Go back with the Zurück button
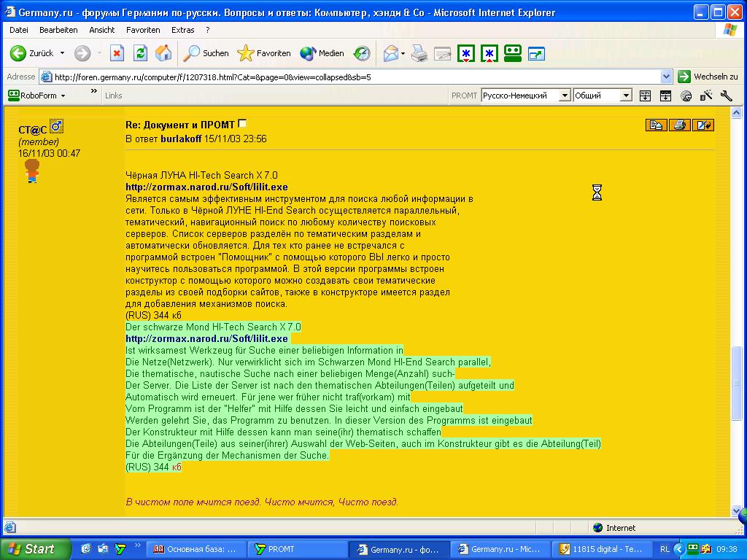Viewport: 747px width, 560px height. pos(32,53)
